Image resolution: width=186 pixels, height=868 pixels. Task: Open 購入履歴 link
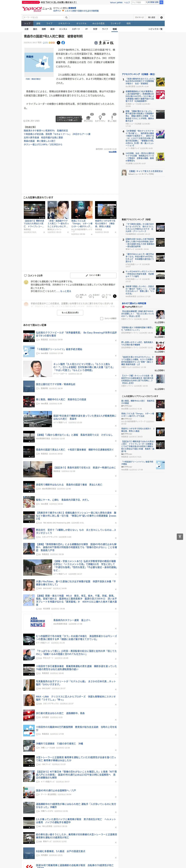[x=152, y=18]
